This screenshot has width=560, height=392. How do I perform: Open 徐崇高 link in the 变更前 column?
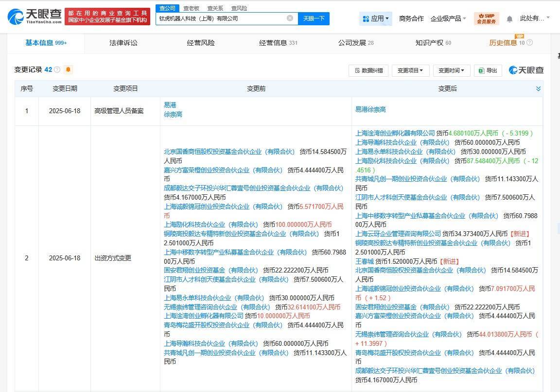pyautogui.click(x=173, y=114)
